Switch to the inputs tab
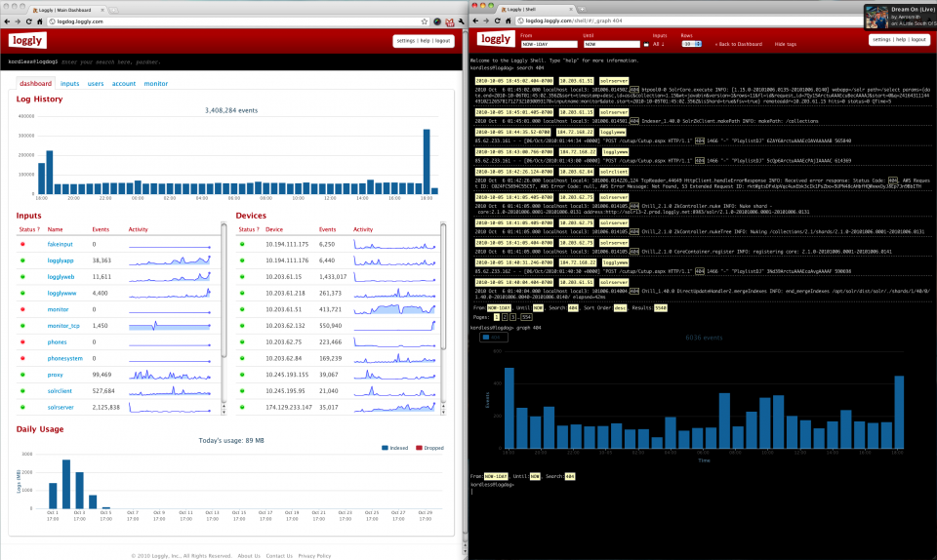937x560 pixels. click(70, 84)
